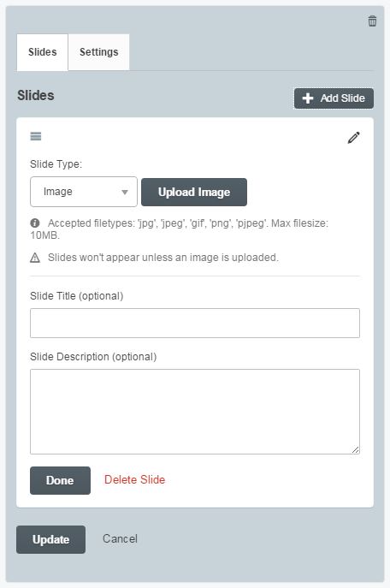Viewport: 390px width, 588px height.
Task: Expand the Slide Type dropdown arrow
Action: click(125, 192)
